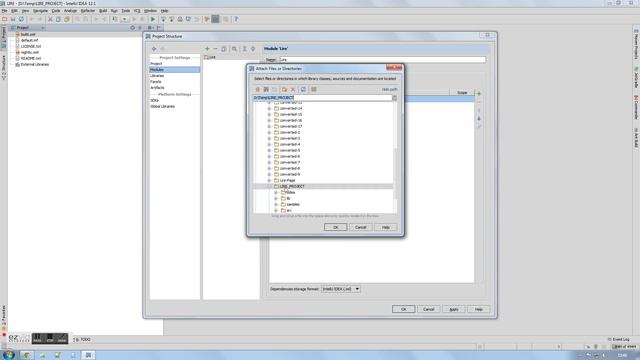Click the back arrow icon in Project Structure
Viewport: 640px width, 360px height.
pos(154,49)
